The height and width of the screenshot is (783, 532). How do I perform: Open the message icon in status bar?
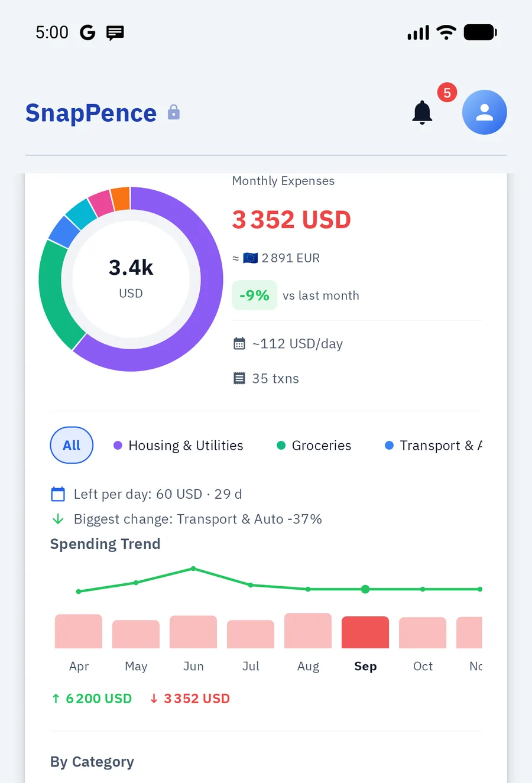point(115,33)
